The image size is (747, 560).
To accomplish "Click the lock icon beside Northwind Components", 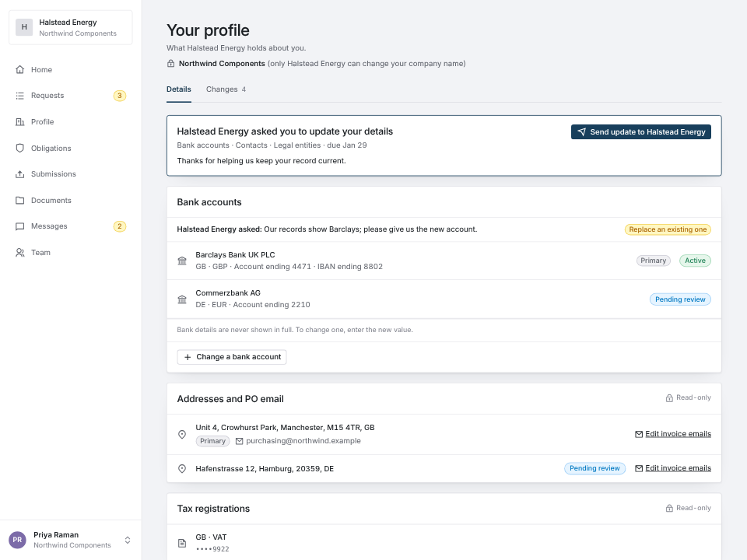I will pos(170,63).
